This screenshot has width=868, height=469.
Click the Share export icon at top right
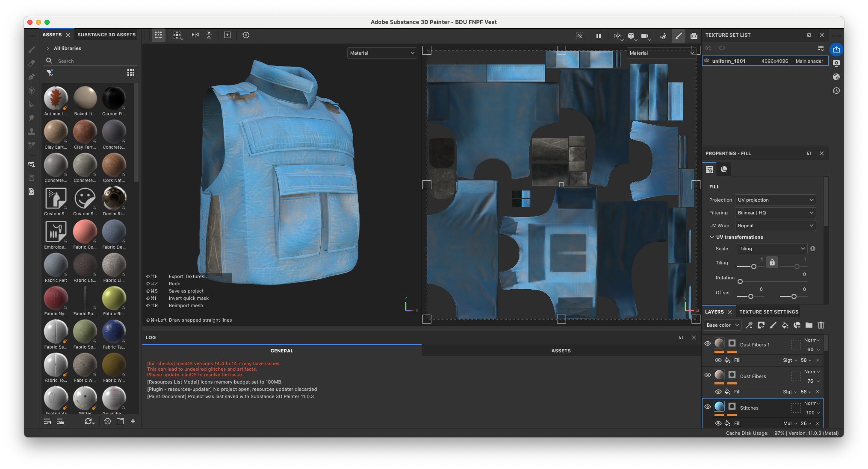coord(836,49)
